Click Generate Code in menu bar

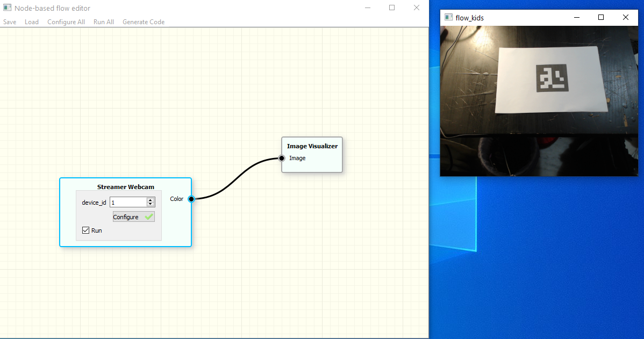144,21
